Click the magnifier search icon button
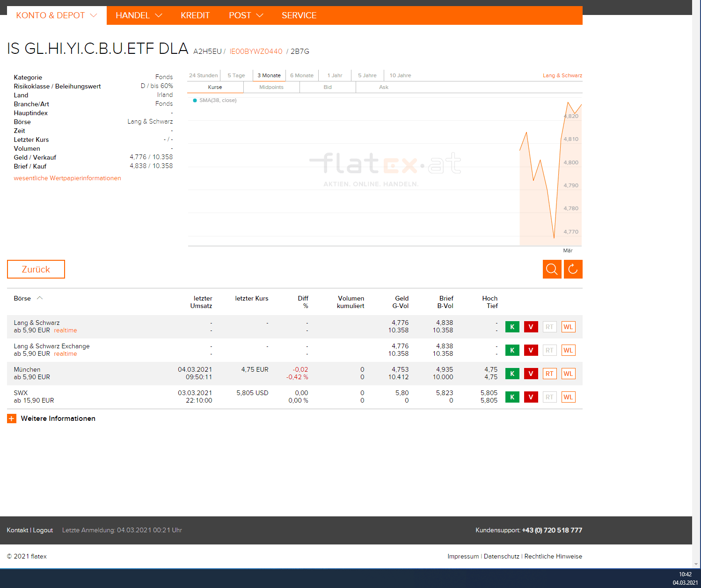Viewport: 701px width, 588px height. (552, 269)
